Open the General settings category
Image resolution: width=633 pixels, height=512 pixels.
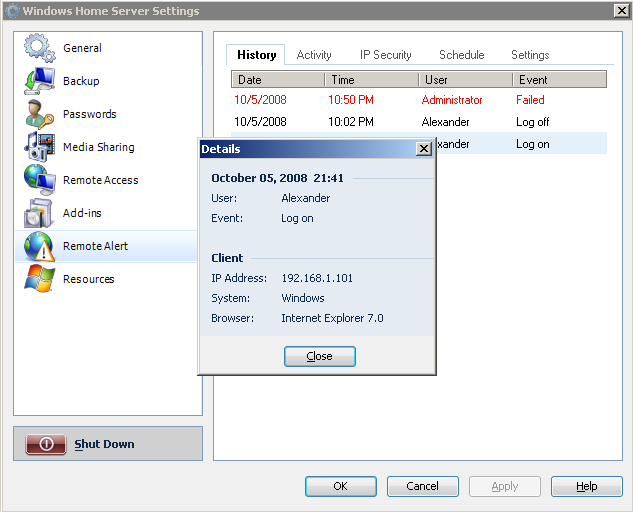coord(82,48)
